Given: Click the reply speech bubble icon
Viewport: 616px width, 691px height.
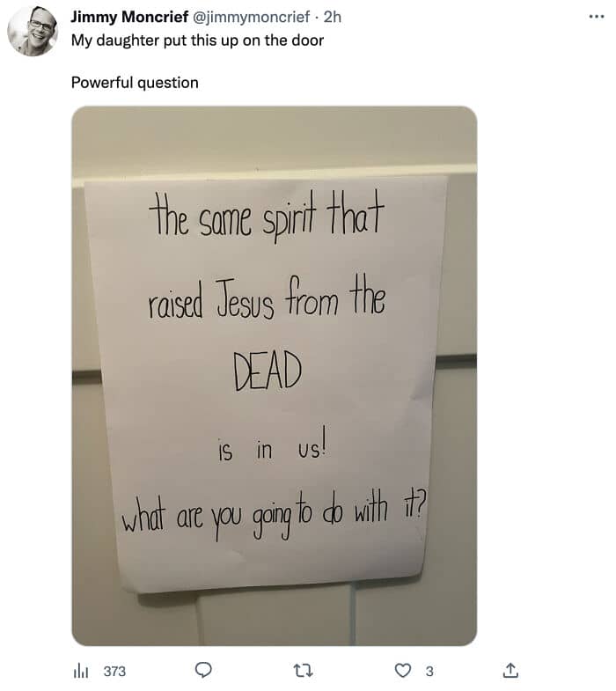Looking at the screenshot, I should coord(203,670).
